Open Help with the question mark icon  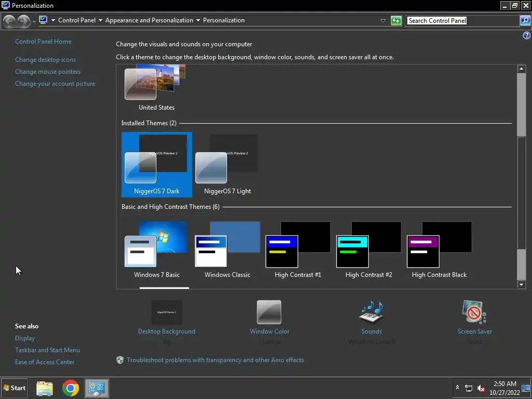point(527,35)
